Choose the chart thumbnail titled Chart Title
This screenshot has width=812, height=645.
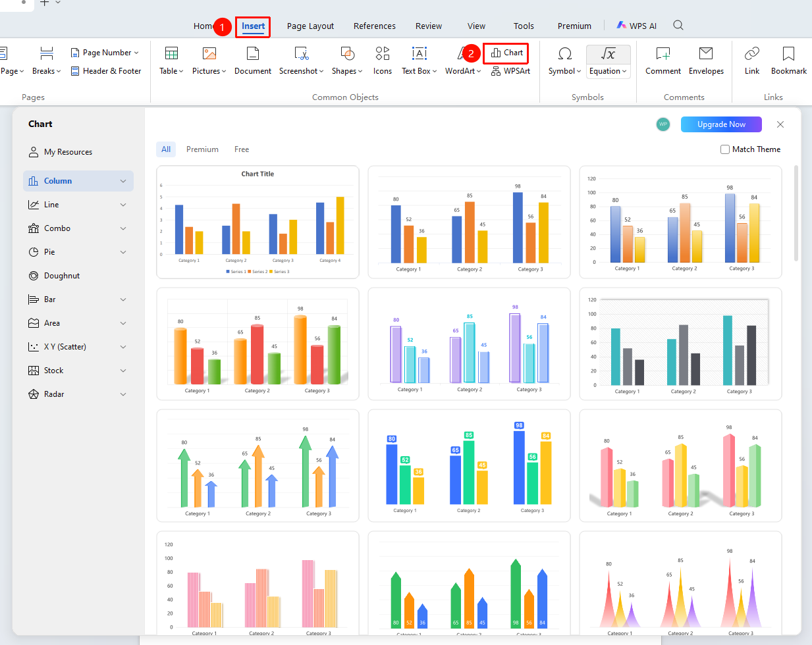coord(257,222)
